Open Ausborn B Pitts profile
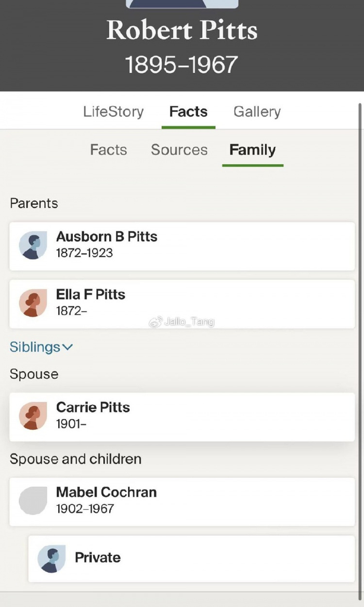This screenshot has width=364, height=607. (x=182, y=246)
